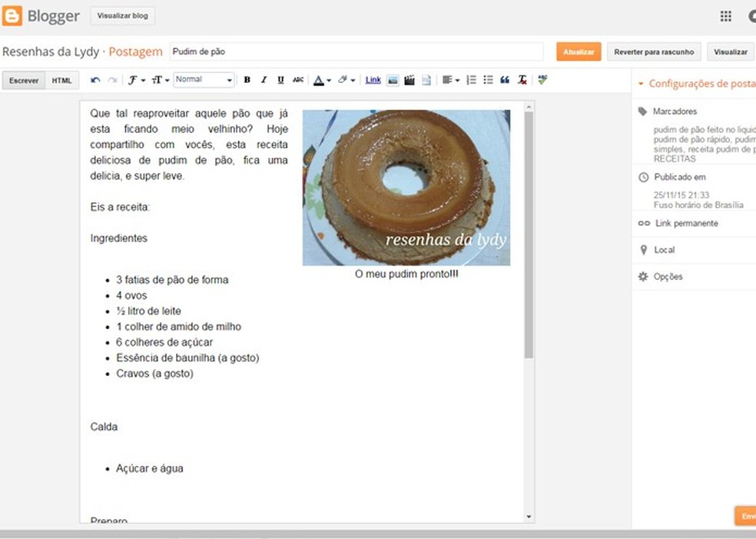Image resolution: width=756 pixels, height=539 pixels.
Task: Click list item Cravos (a gosto)
Action: (154, 374)
